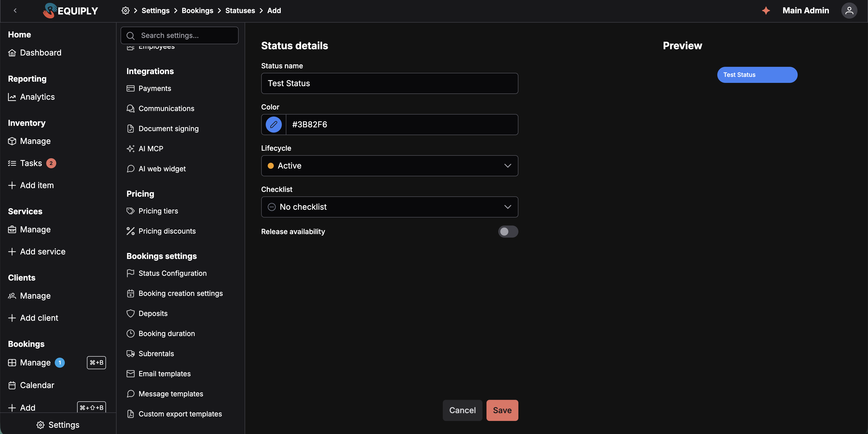The width and height of the screenshot is (868, 434).
Task: Go to Statuses breadcrumb
Action: coord(240,11)
